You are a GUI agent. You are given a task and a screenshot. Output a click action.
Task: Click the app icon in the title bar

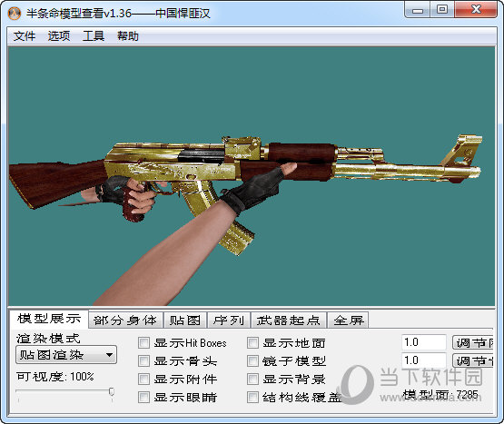tap(15, 14)
